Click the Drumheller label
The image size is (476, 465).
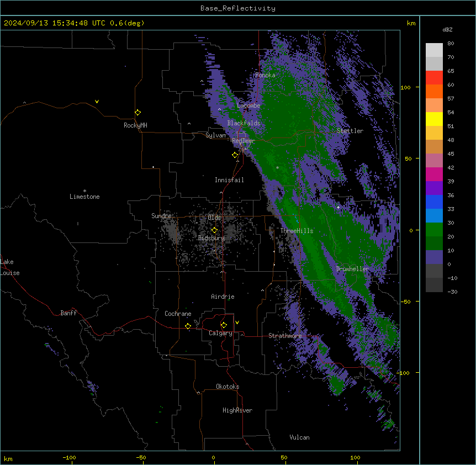coord(352,269)
